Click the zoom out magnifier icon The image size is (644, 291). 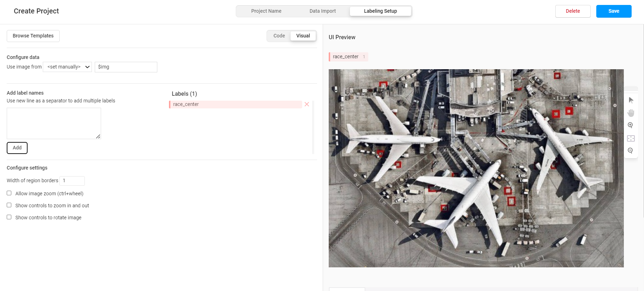(x=630, y=151)
